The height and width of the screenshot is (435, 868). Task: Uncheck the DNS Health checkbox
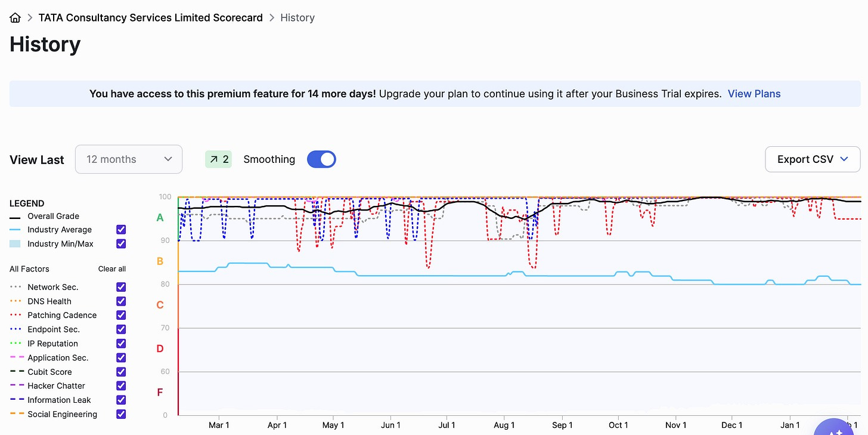(x=121, y=301)
